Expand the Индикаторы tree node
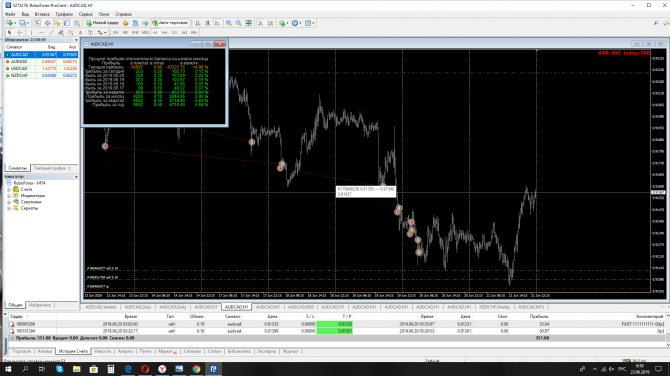 coord(9,196)
